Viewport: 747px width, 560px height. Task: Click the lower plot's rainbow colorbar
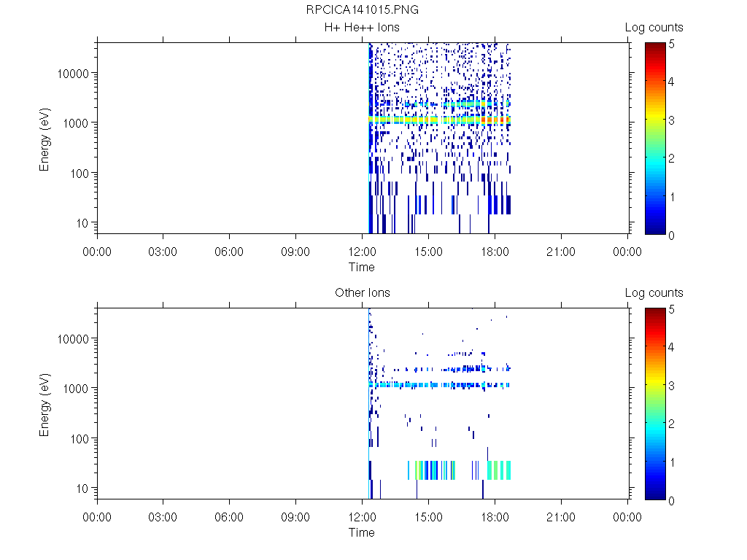pyautogui.click(x=655, y=404)
